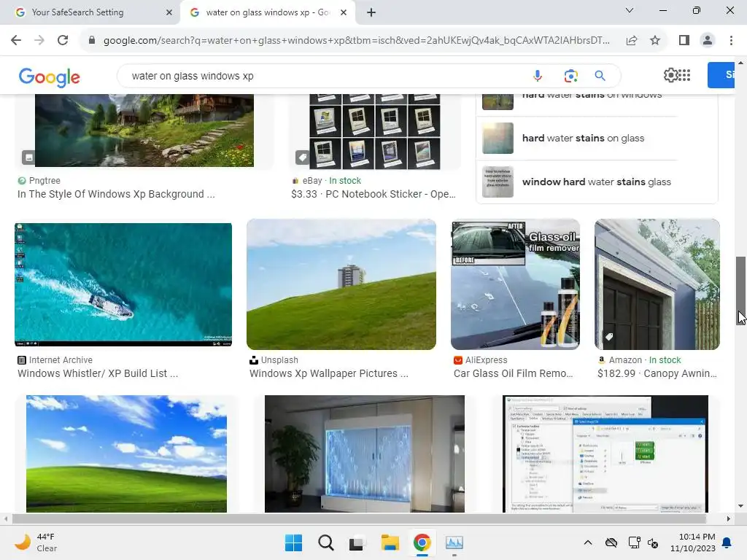Open File Explorer from the taskbar
The image size is (747, 560).
[390, 542]
